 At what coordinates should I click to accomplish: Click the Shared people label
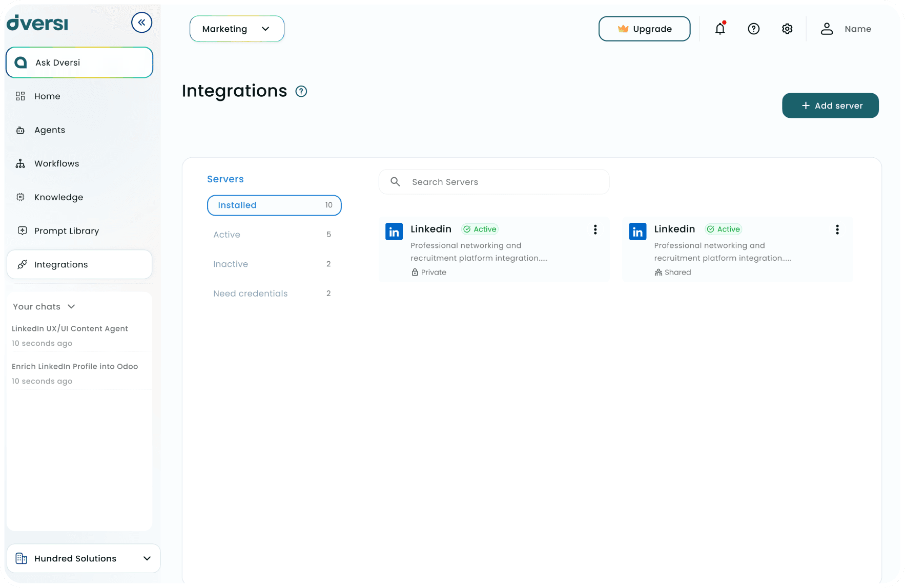tap(673, 272)
